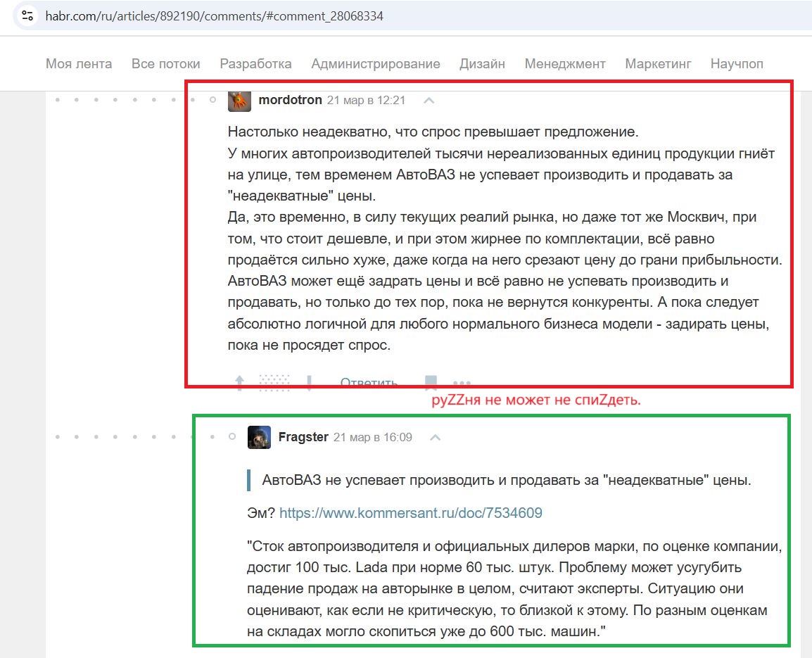Viewport: 812px width, 658px height.
Task: Open the three-dots menu under mordotron's comment
Action: tap(462, 383)
